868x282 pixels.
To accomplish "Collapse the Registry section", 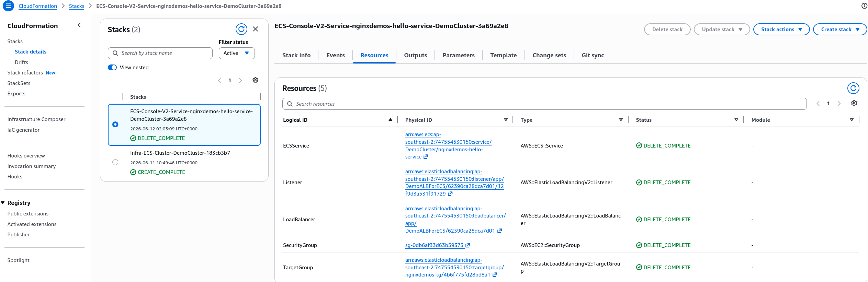I will click(3, 203).
